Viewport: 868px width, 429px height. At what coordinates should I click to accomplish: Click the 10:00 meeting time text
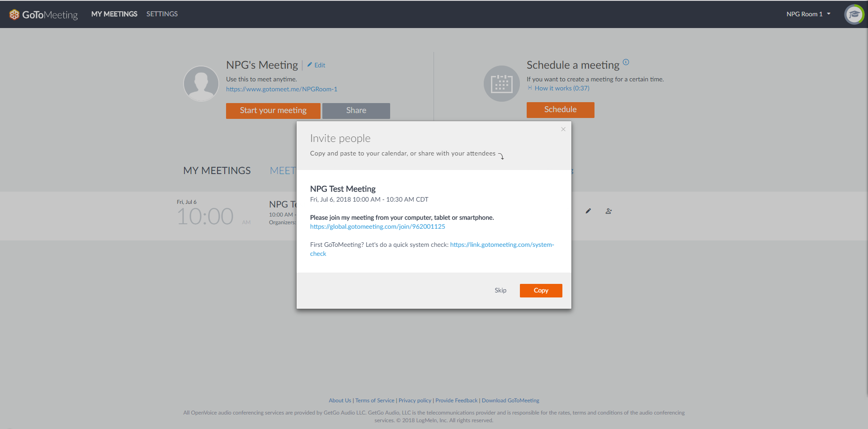(x=205, y=217)
